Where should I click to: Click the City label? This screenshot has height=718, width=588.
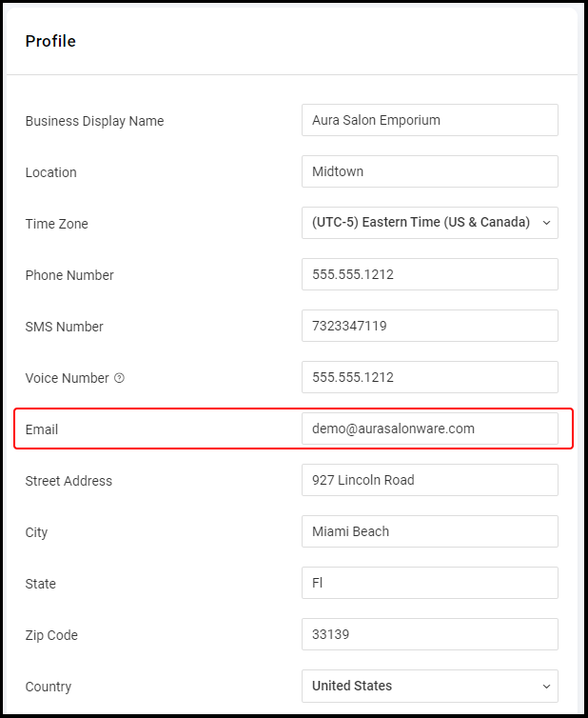point(36,532)
